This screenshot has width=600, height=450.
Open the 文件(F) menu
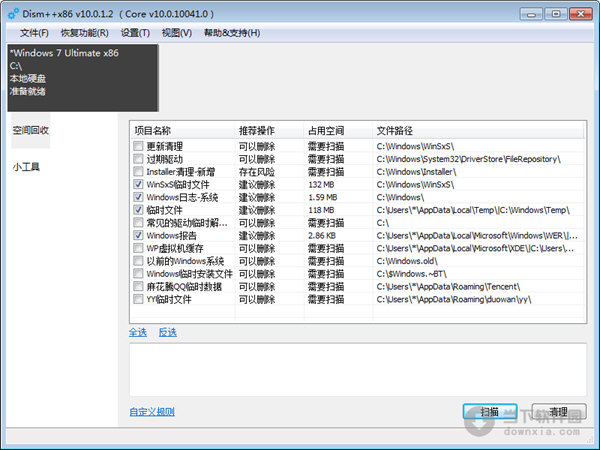pos(34,33)
